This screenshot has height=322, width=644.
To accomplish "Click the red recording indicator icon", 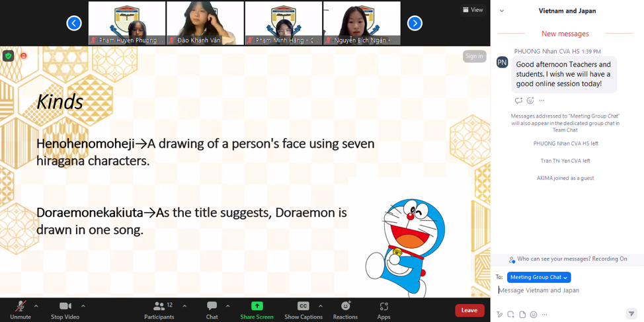I will tap(23, 56).
